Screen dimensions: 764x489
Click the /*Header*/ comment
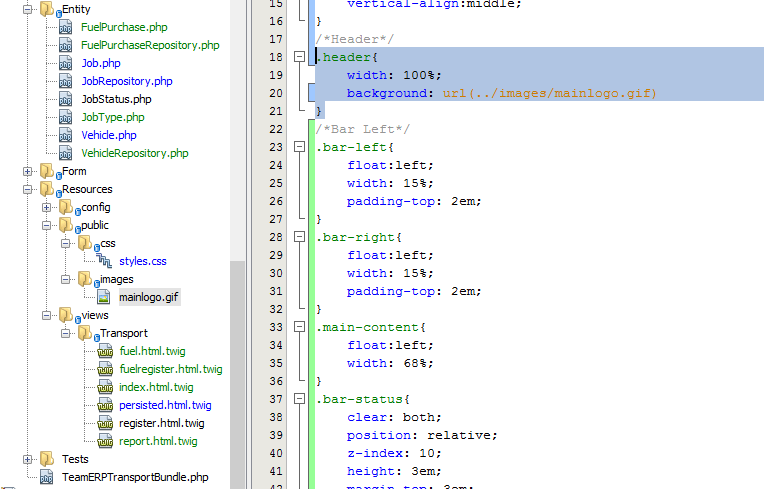pos(355,39)
